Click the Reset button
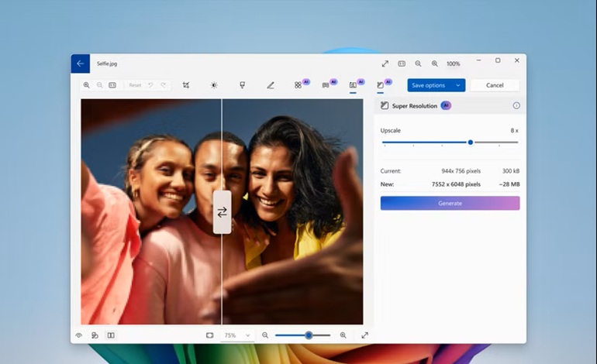This screenshot has height=364, width=597. tap(135, 85)
